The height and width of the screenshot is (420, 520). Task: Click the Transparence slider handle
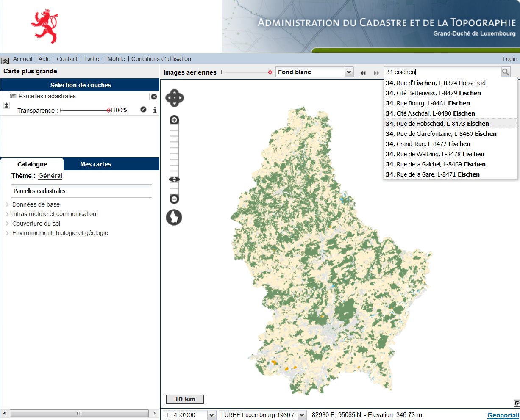click(109, 110)
